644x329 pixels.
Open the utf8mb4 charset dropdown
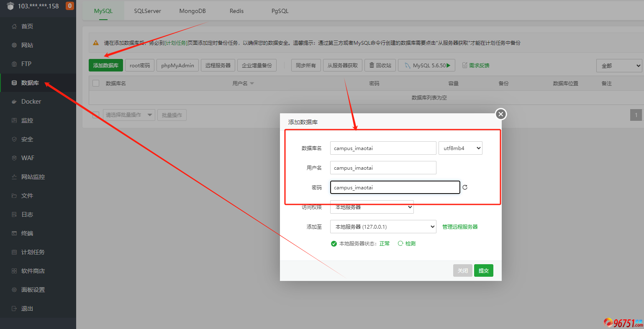pos(460,148)
